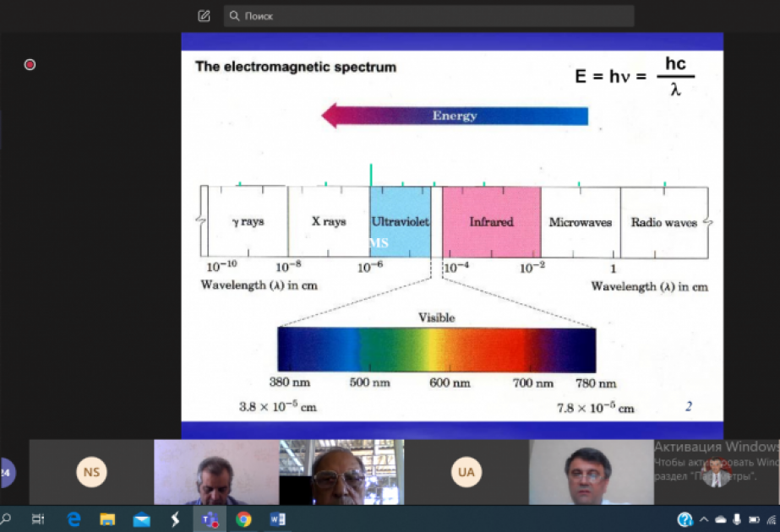
Task: Focus the Поиск search field
Action: tap(428, 16)
